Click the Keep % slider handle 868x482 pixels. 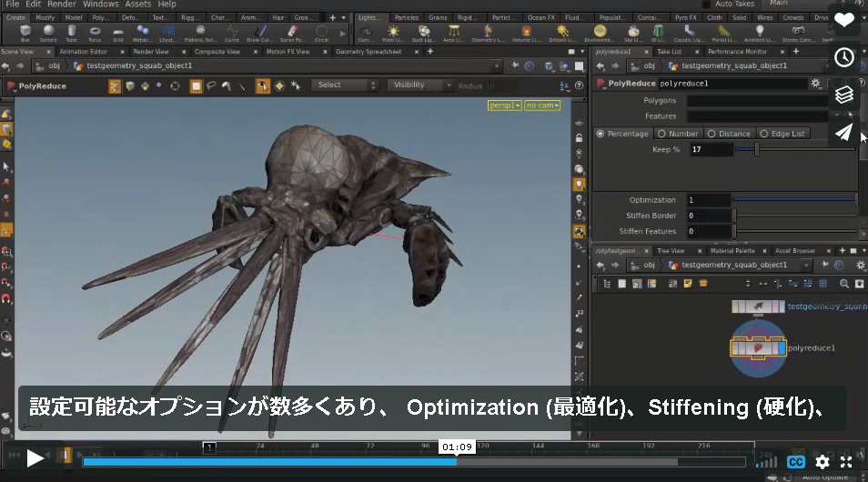(757, 149)
